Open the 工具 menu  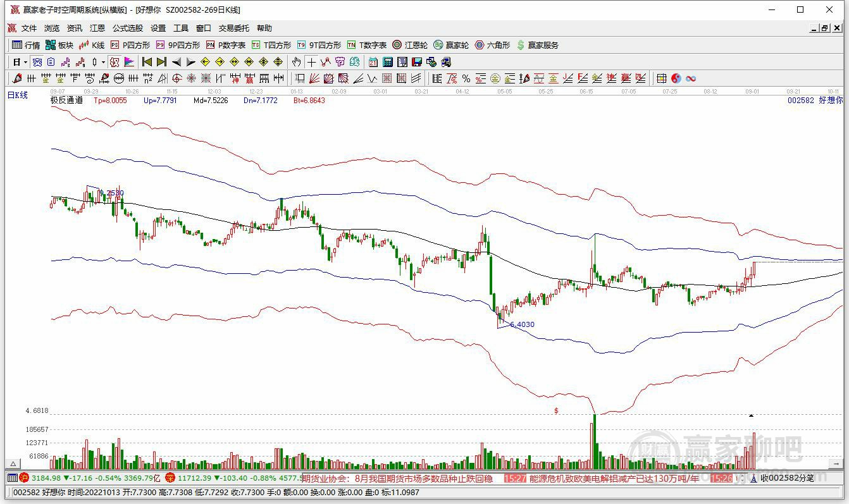[181, 28]
